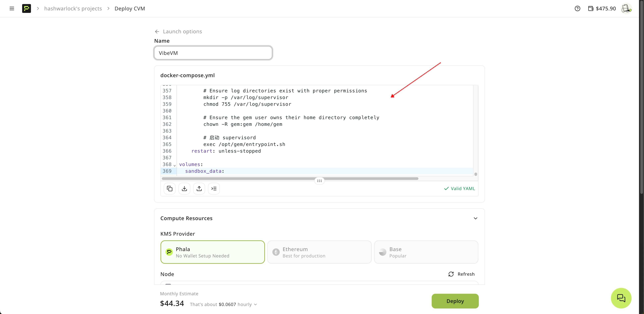Select Phala KMS provider
Screen dimensions: 644x314
coord(212,252)
